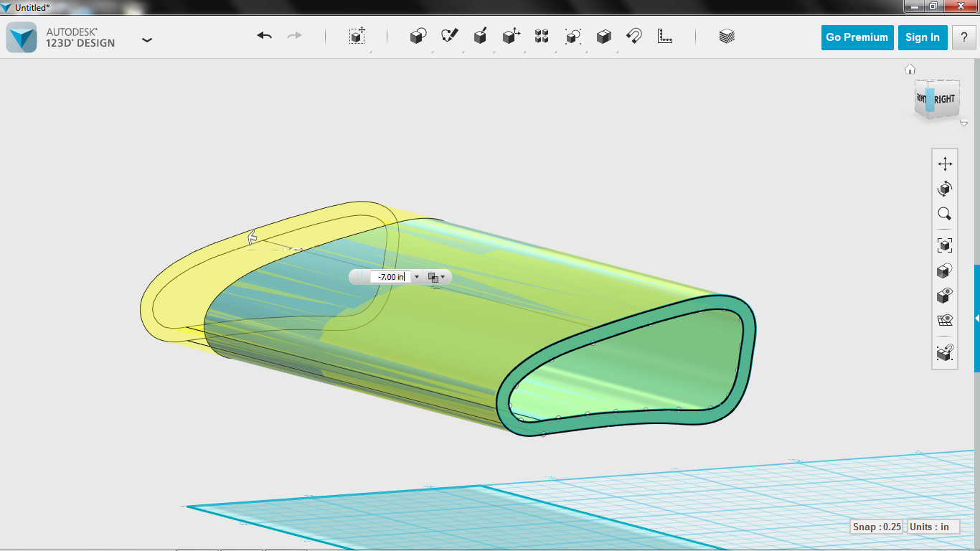Select the Snap magnet tool
This screenshot has height=551, width=980.
click(634, 36)
